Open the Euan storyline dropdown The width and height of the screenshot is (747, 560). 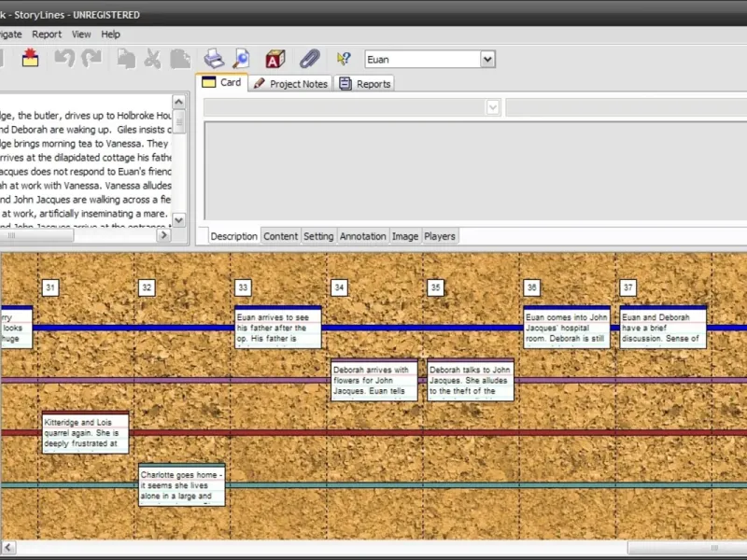tap(486, 60)
